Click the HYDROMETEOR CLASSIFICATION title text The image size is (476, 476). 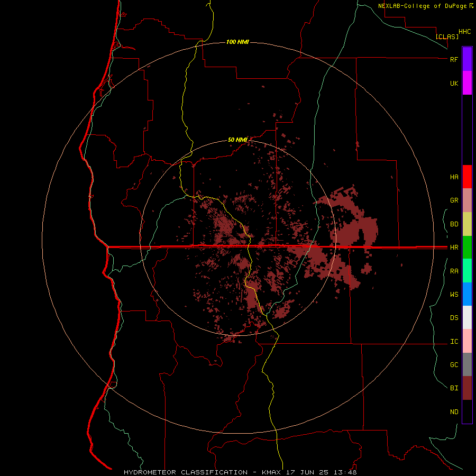186,472
